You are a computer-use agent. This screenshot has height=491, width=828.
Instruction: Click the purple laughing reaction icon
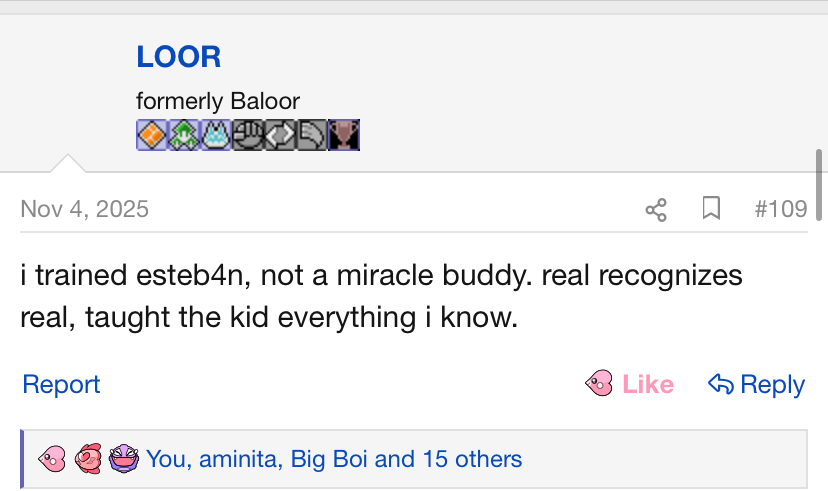pos(123,459)
